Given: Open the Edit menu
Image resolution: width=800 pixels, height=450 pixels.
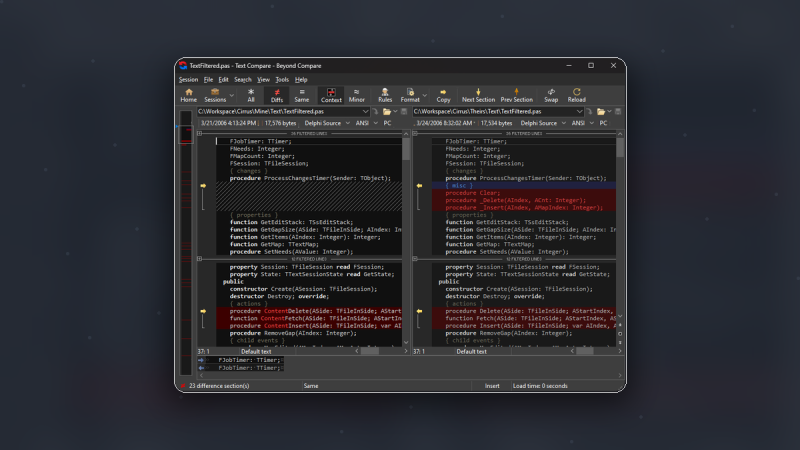Looking at the screenshot, I should (223, 80).
